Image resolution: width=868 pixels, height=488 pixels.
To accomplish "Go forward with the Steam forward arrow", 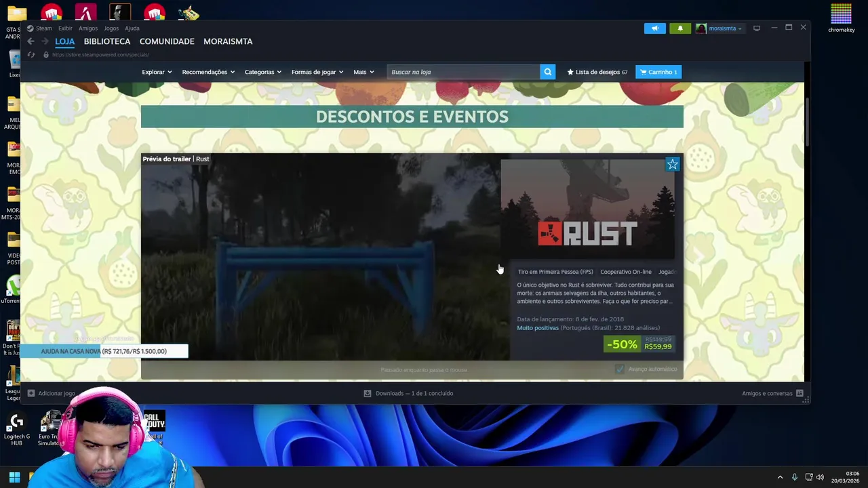I will 45,41.
